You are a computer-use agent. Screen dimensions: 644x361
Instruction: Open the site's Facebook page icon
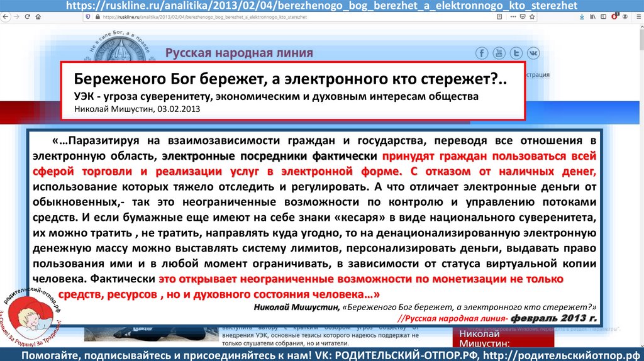[482, 53]
